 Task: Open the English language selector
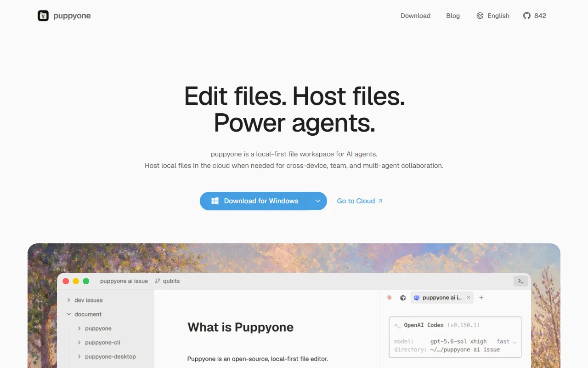(493, 16)
